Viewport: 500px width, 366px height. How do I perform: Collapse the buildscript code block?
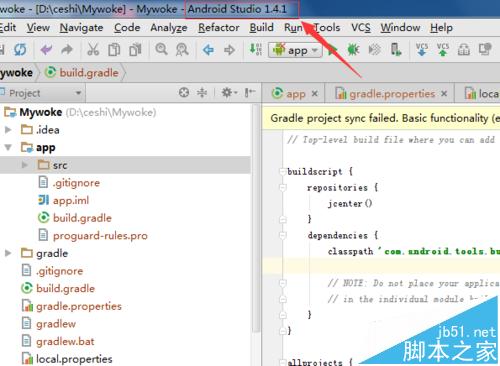tap(283, 172)
